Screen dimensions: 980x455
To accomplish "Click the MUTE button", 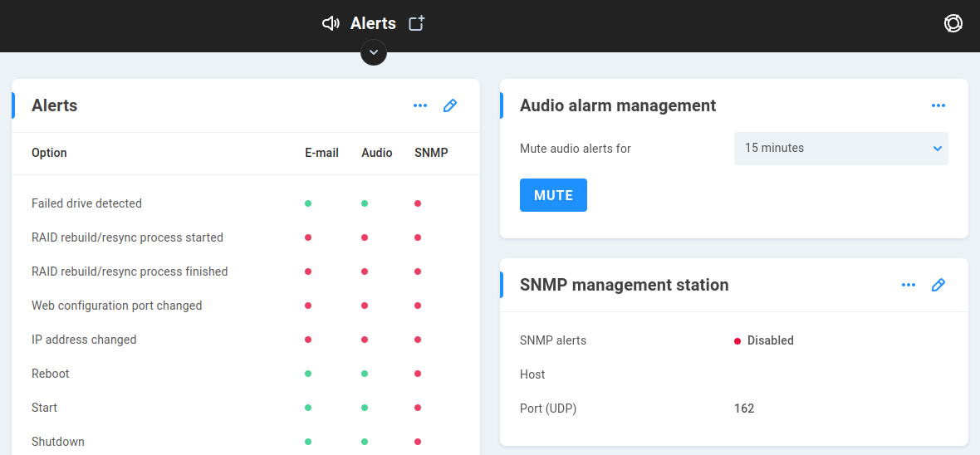I will (553, 195).
